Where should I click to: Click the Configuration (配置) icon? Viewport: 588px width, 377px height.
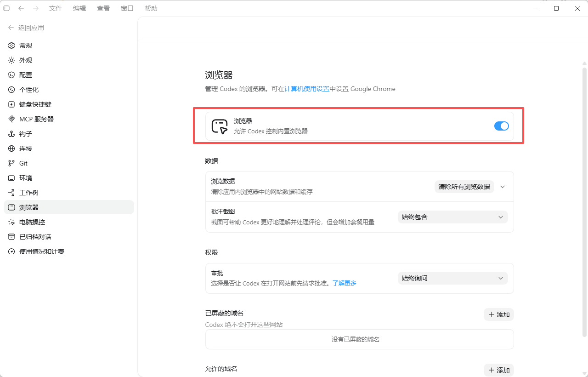tap(11, 75)
